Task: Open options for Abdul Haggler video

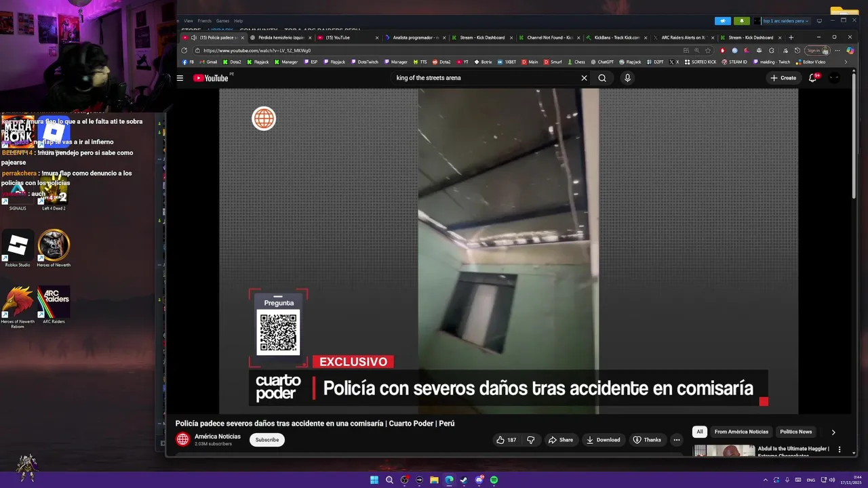Action: (840, 449)
